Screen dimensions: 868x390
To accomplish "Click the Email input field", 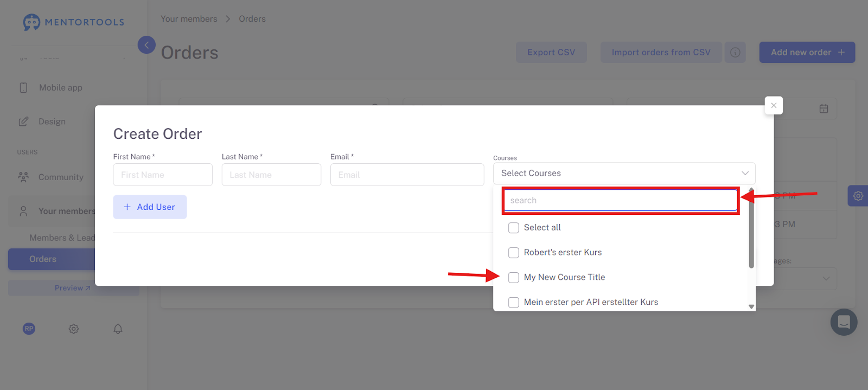I will click(x=407, y=175).
